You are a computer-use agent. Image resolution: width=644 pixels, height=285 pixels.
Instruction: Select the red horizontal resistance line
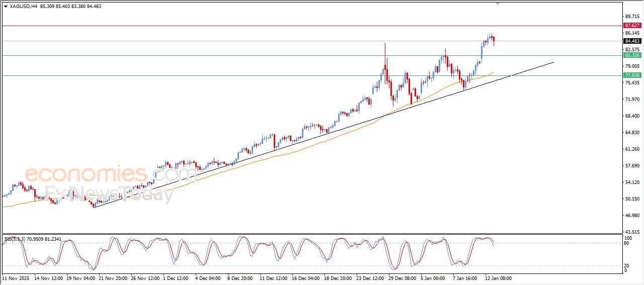coord(302,26)
